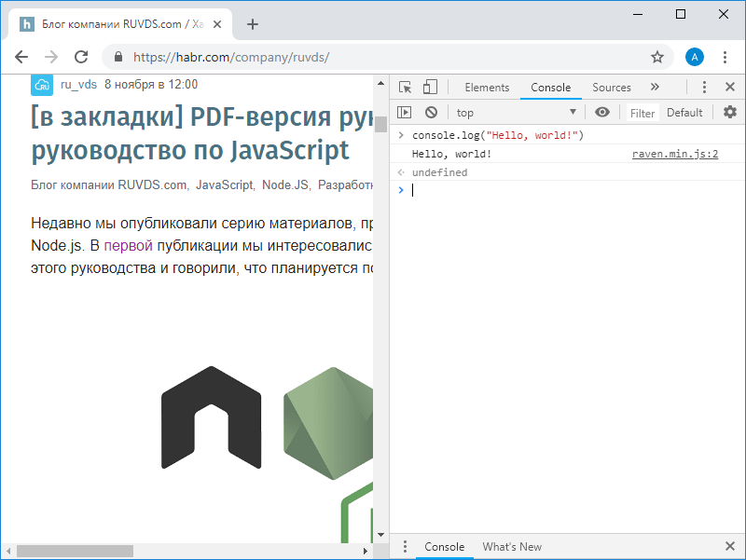Reload the page

click(x=81, y=57)
